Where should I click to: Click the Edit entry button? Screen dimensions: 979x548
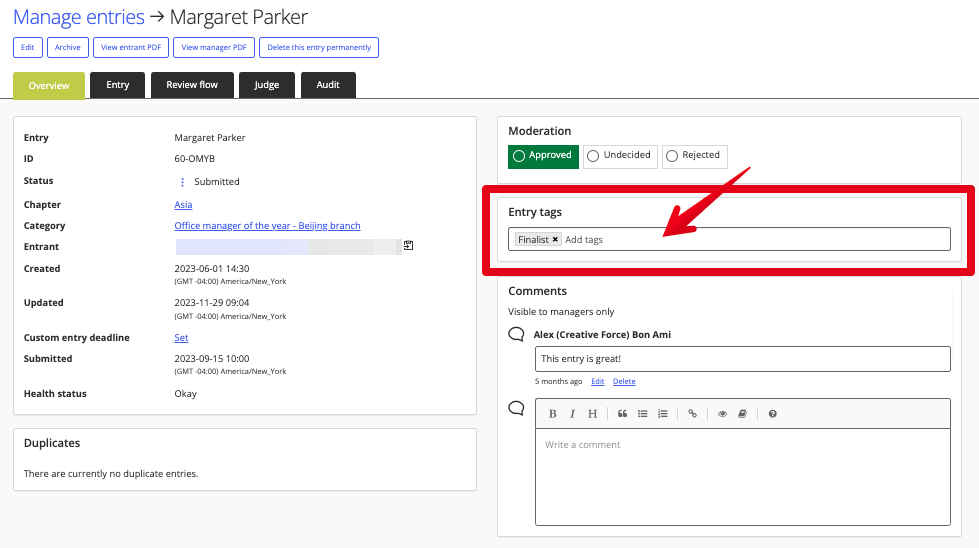[x=27, y=47]
